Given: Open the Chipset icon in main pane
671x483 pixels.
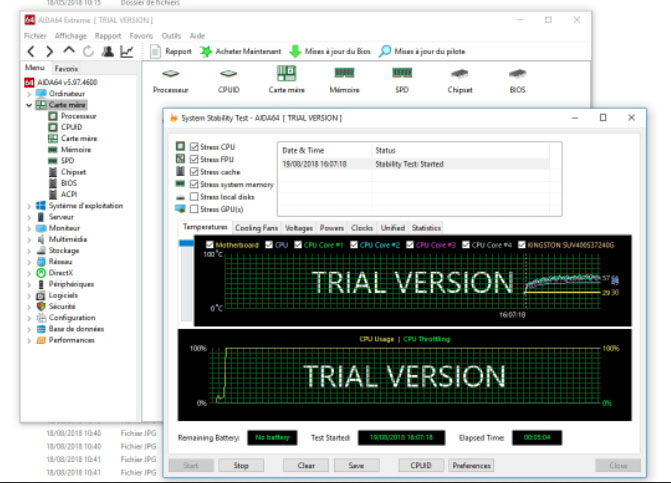Looking at the screenshot, I should click(460, 80).
